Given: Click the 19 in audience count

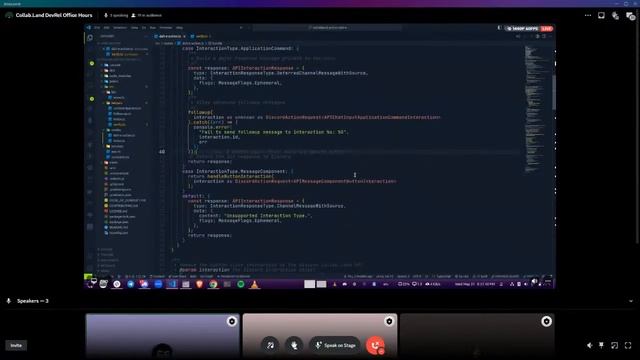Looking at the screenshot, I should click(x=147, y=16).
